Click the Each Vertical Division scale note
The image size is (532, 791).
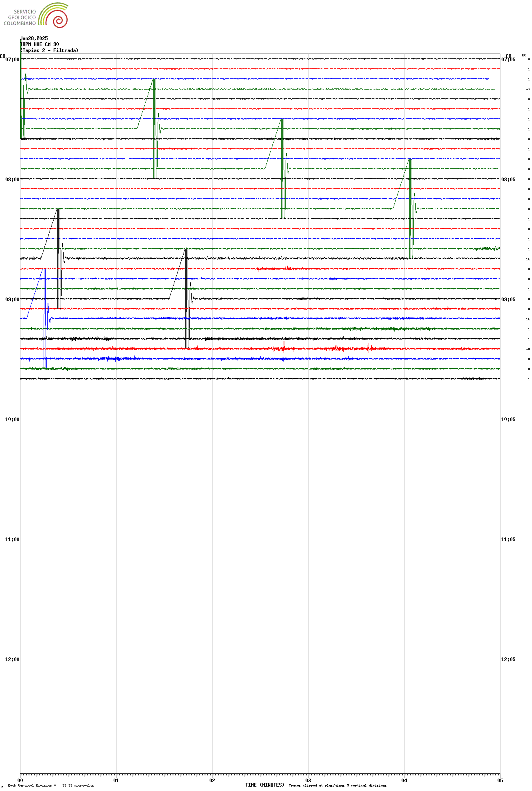coord(51,785)
